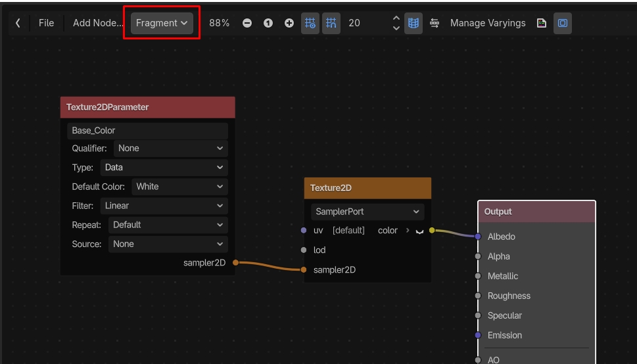637x364 pixels.
Task: Zoom out with the minus icon
Action: point(247,23)
